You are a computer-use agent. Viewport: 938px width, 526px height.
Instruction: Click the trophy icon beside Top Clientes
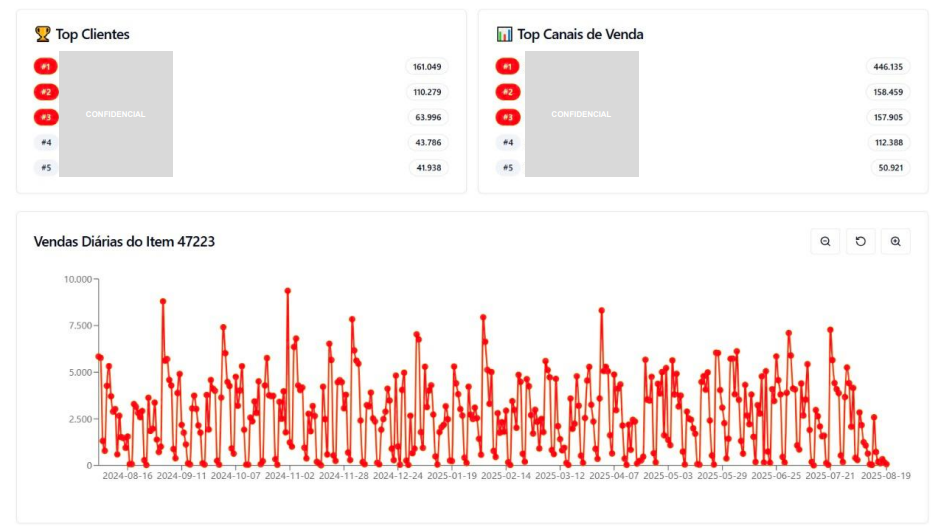click(x=42, y=34)
